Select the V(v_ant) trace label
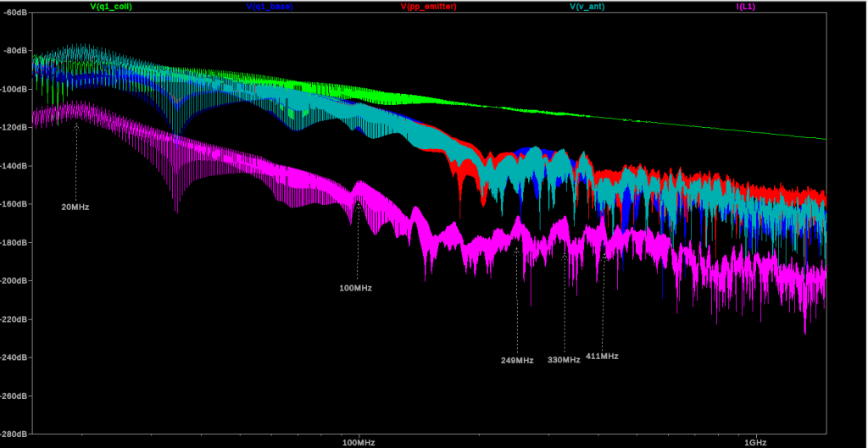The height and width of the screenshot is (448, 868). tap(587, 7)
